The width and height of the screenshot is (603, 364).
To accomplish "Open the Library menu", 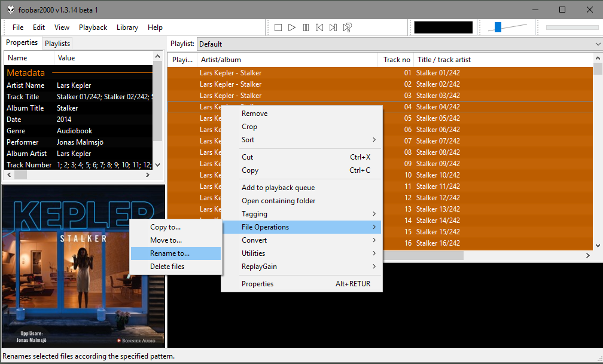I will [127, 27].
